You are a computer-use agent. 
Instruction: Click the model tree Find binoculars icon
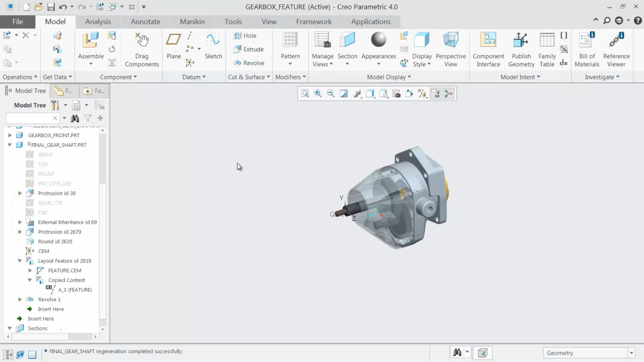(75, 118)
